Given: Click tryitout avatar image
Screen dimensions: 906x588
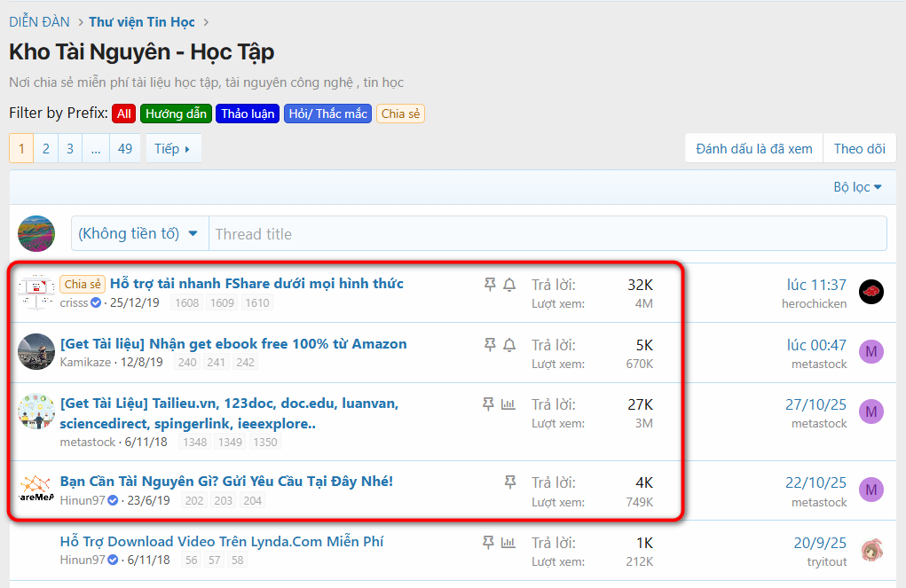Looking at the screenshot, I should pyautogui.click(x=871, y=551).
